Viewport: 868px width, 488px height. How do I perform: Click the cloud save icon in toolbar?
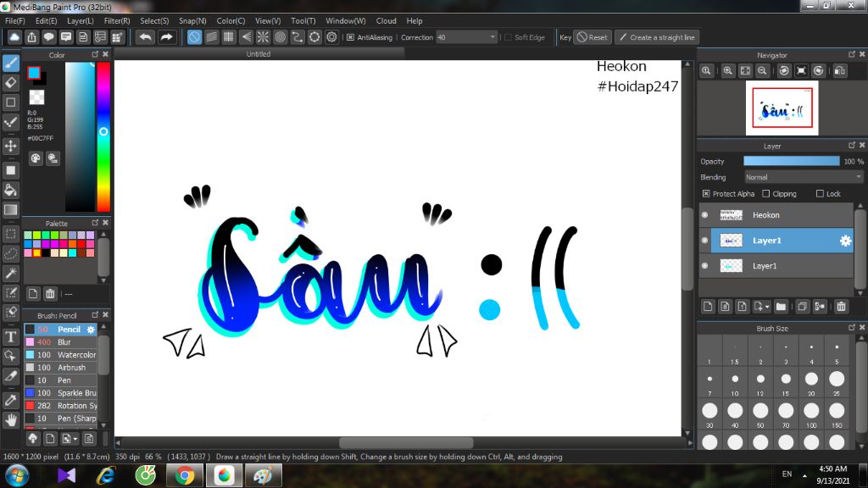(14, 37)
